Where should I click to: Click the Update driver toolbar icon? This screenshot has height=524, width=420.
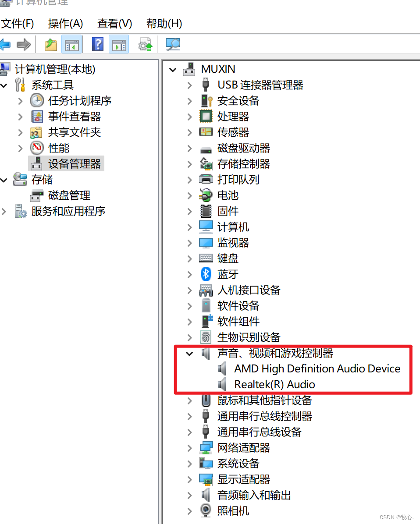[145, 44]
